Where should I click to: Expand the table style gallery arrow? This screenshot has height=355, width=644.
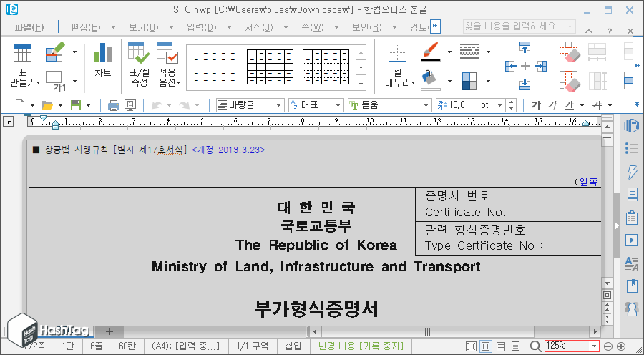361,83
